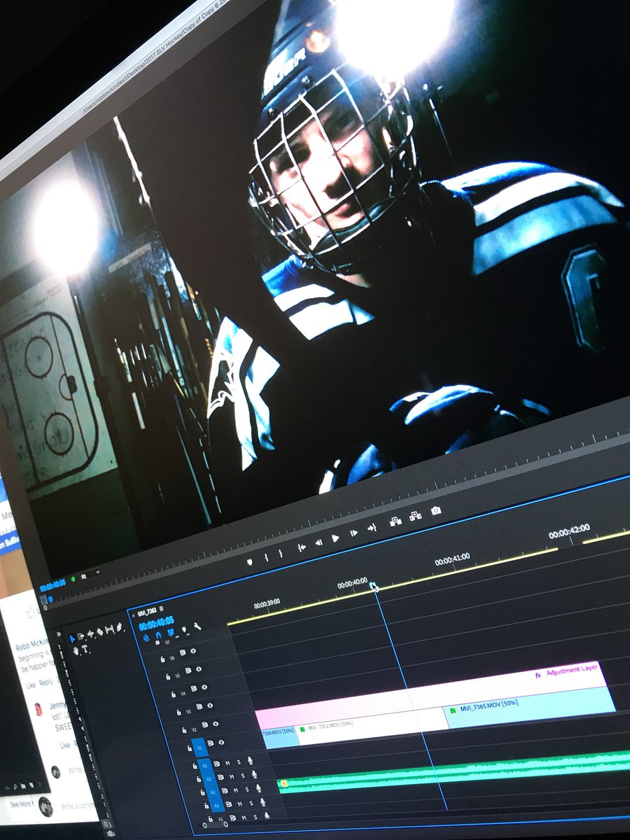Viewport: 630px width, 840px height.
Task: Click Add Marker button under Program Monitor
Action: [250, 562]
